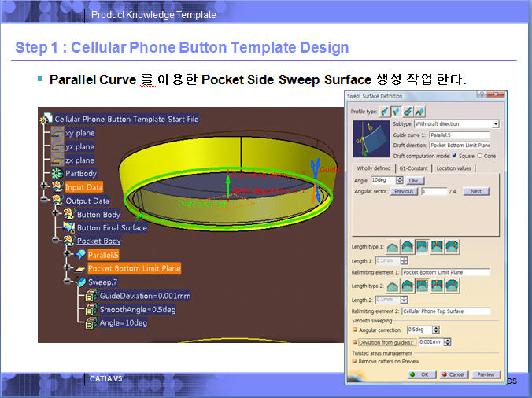Toggle Remove cutters on Preview checkbox
Screen dimensions: 532x398
click(x=355, y=359)
